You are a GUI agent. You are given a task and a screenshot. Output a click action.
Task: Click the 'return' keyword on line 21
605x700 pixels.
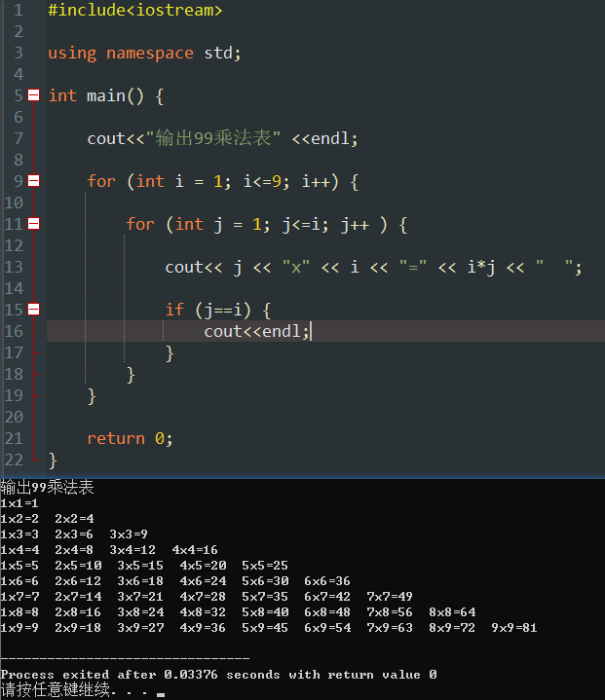(116, 438)
